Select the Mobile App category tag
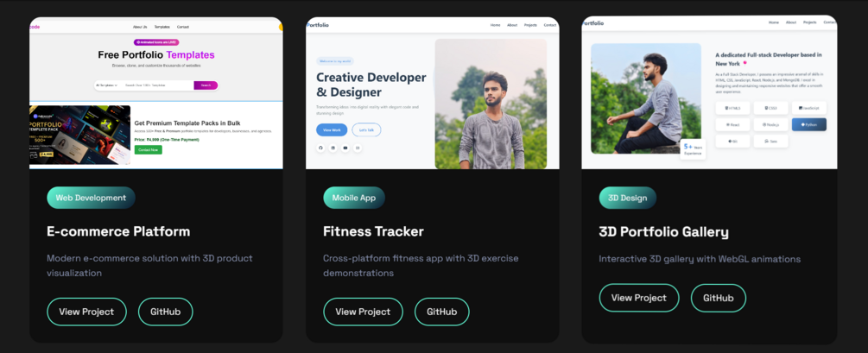The image size is (868, 353). coord(354,198)
